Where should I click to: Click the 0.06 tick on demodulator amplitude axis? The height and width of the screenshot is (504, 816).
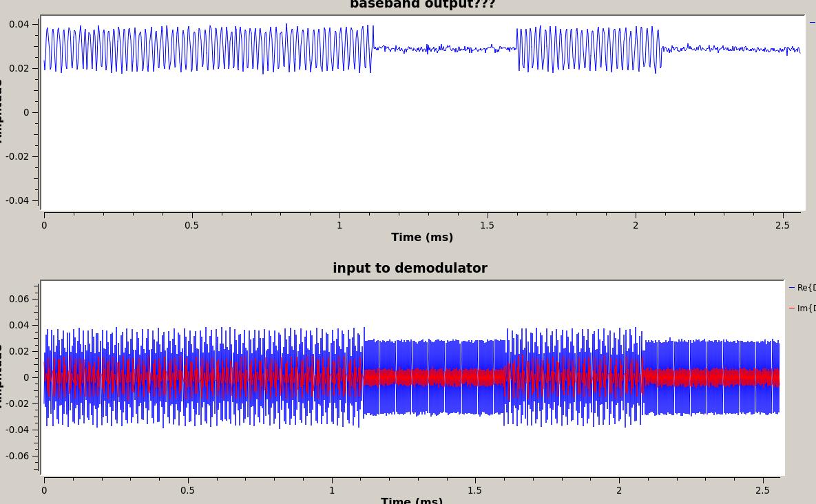19,299
